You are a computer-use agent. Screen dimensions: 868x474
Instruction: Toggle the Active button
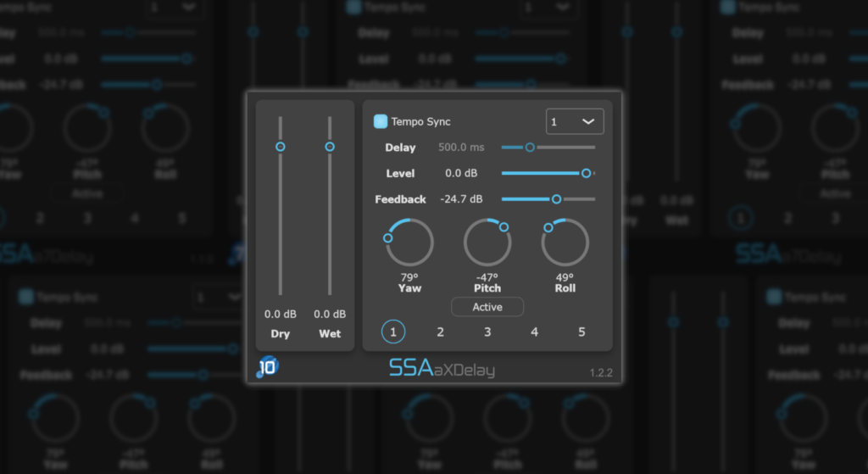click(x=487, y=307)
